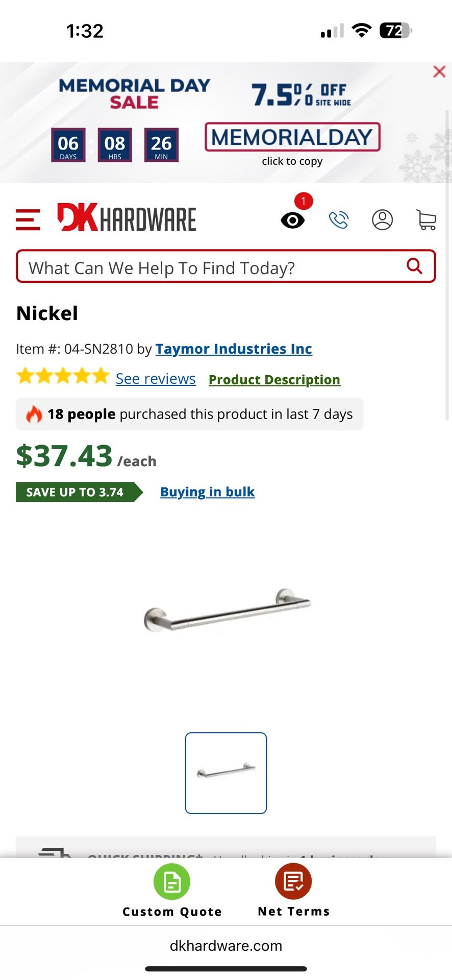Tap the dkhardware.com address bar
This screenshot has height=980, width=452.
pos(226,945)
